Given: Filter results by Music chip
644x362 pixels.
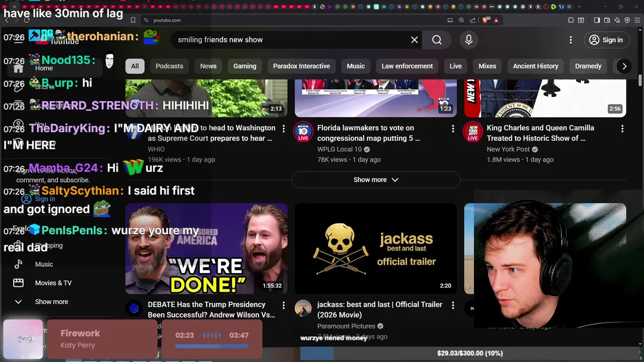Looking at the screenshot, I should click(x=356, y=66).
